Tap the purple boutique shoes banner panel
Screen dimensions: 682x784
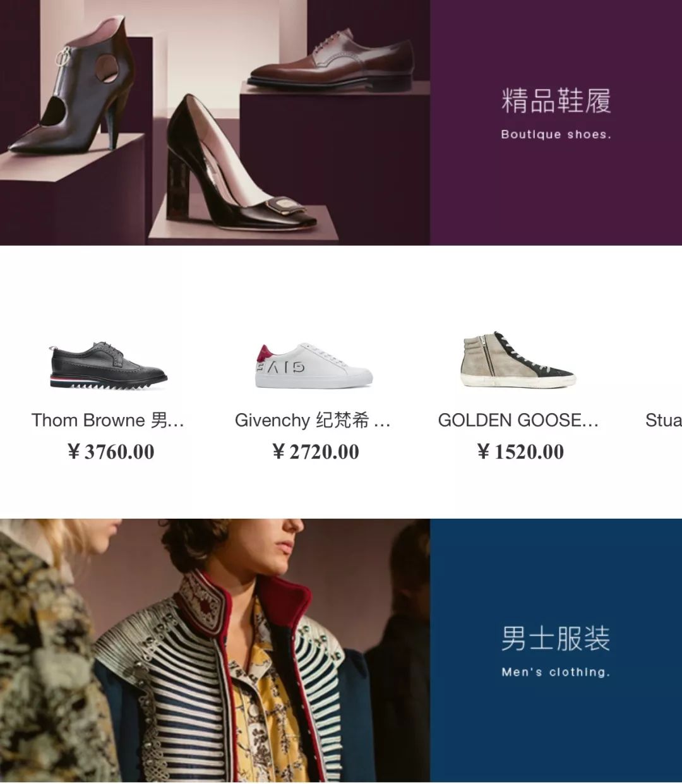coord(556,123)
